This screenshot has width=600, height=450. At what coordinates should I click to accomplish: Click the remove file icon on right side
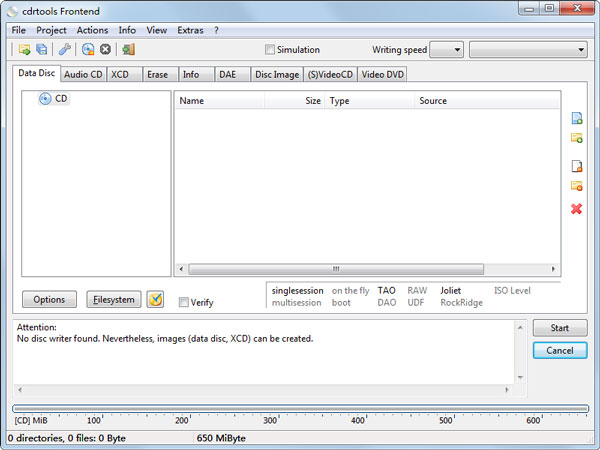coord(577,166)
